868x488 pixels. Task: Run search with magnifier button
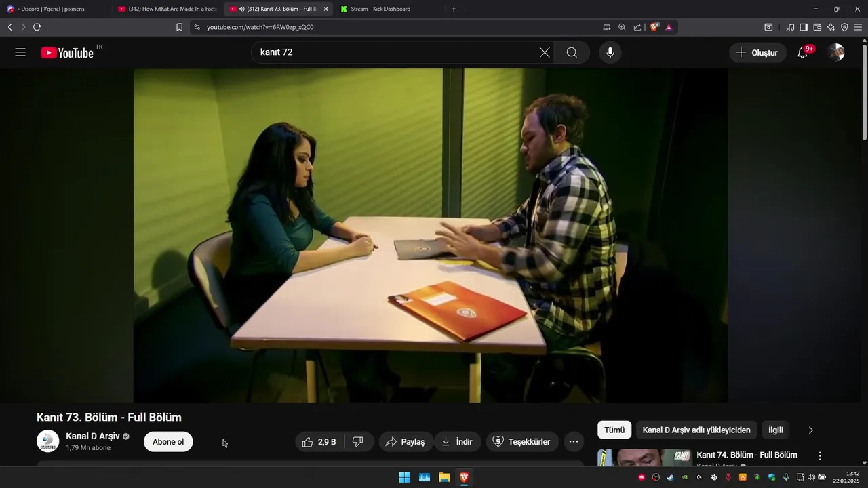(572, 52)
